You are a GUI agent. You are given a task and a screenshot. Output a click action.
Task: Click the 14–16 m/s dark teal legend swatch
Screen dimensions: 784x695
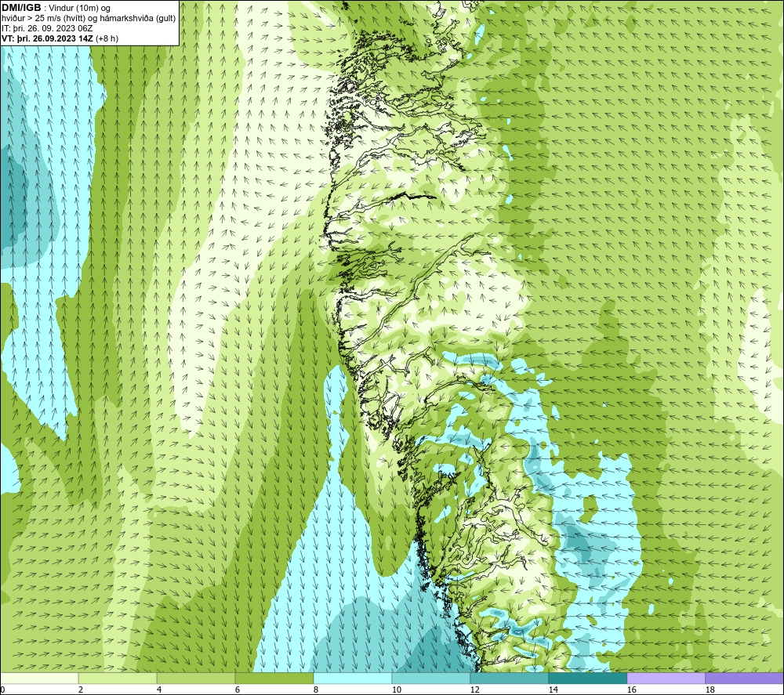[588, 678]
